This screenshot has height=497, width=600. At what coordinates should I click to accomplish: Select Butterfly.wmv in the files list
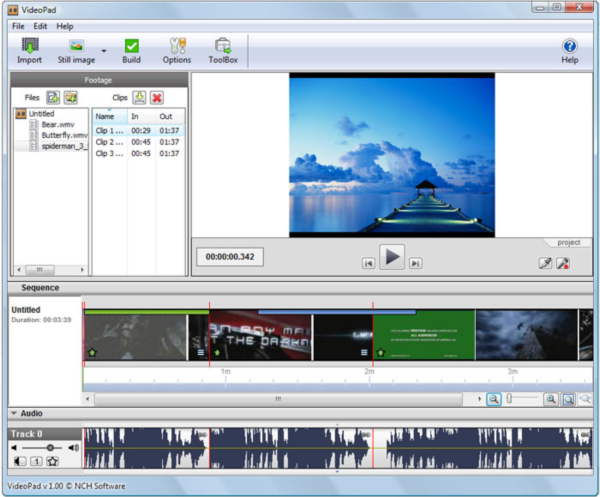pos(64,135)
